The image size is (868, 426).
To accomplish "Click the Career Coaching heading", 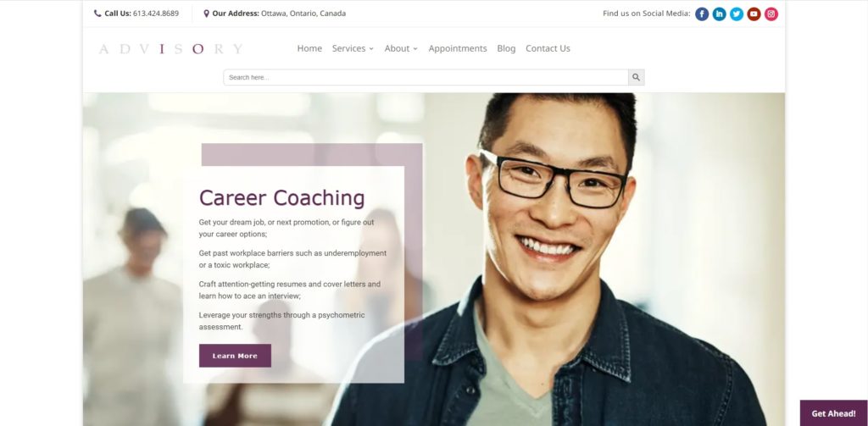I will (281, 198).
